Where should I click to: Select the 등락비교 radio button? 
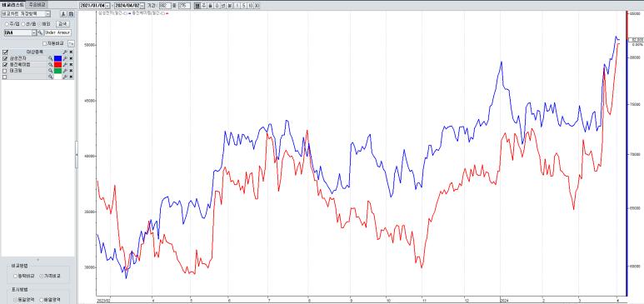(x=16, y=276)
